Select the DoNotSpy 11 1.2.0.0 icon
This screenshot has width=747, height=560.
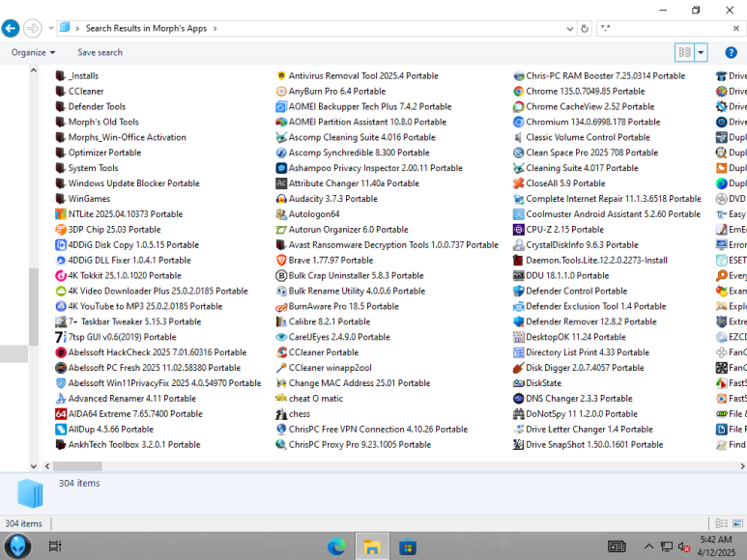coord(518,414)
